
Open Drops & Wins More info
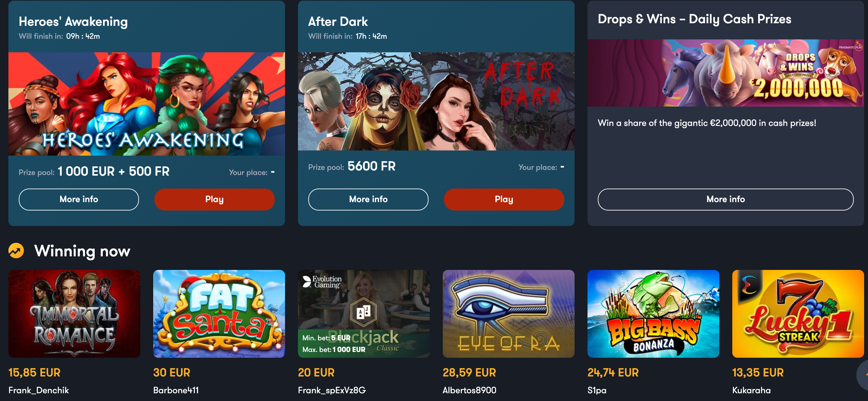point(725,199)
